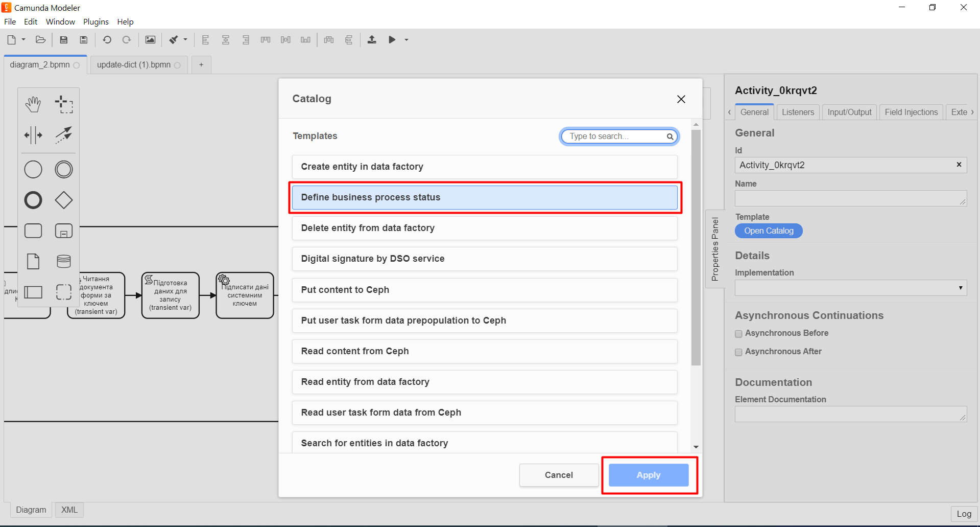Image resolution: width=980 pixels, height=527 pixels.
Task: Redo action in toolbar
Action: 127,40
